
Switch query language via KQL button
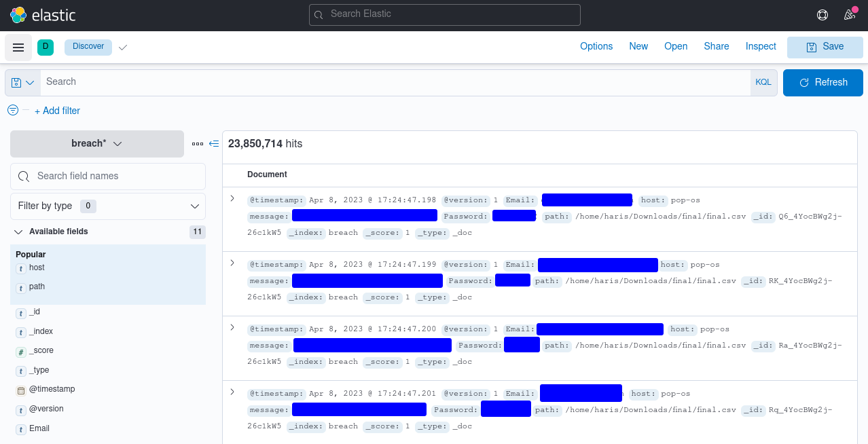click(763, 82)
